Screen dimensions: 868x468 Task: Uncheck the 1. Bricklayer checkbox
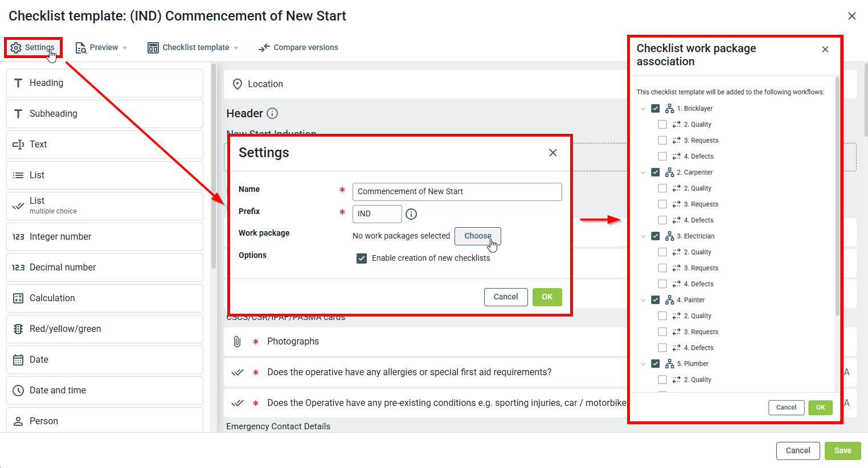click(656, 109)
